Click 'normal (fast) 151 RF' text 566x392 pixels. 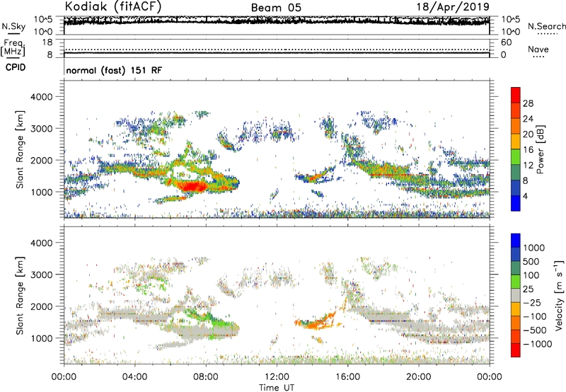tap(114, 70)
